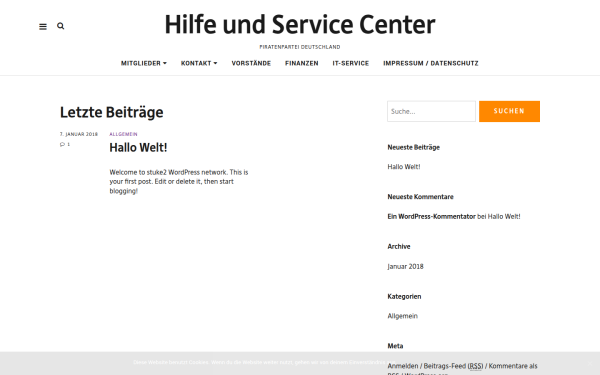The height and width of the screenshot is (375, 600).
Task: Open Allgemein under Kategorien
Action: pyautogui.click(x=403, y=316)
